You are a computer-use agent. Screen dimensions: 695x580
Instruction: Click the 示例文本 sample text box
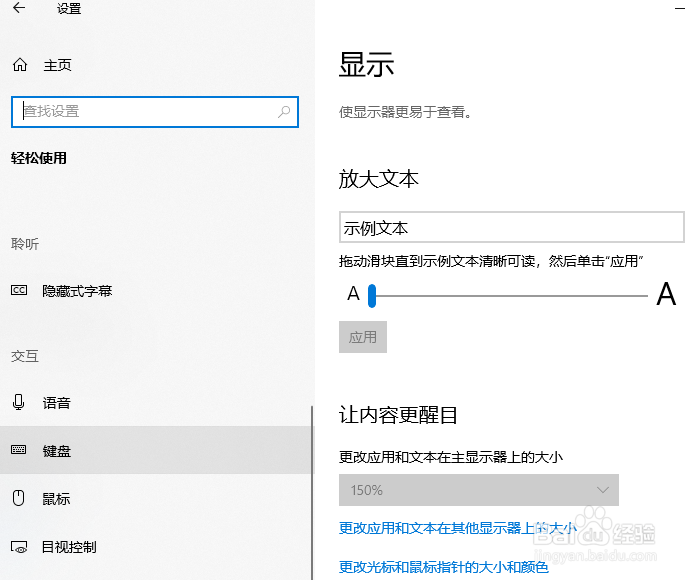[511, 227]
